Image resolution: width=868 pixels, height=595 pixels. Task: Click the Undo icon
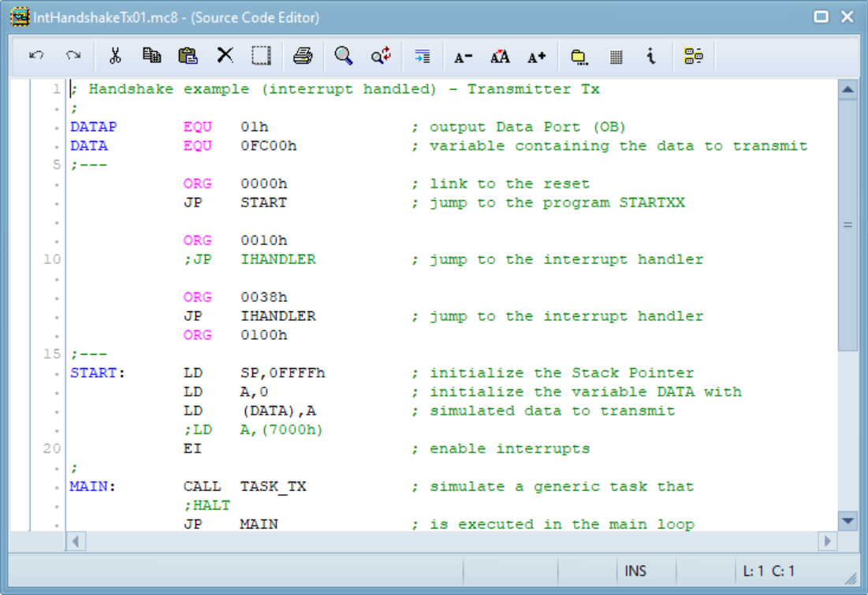(x=36, y=56)
